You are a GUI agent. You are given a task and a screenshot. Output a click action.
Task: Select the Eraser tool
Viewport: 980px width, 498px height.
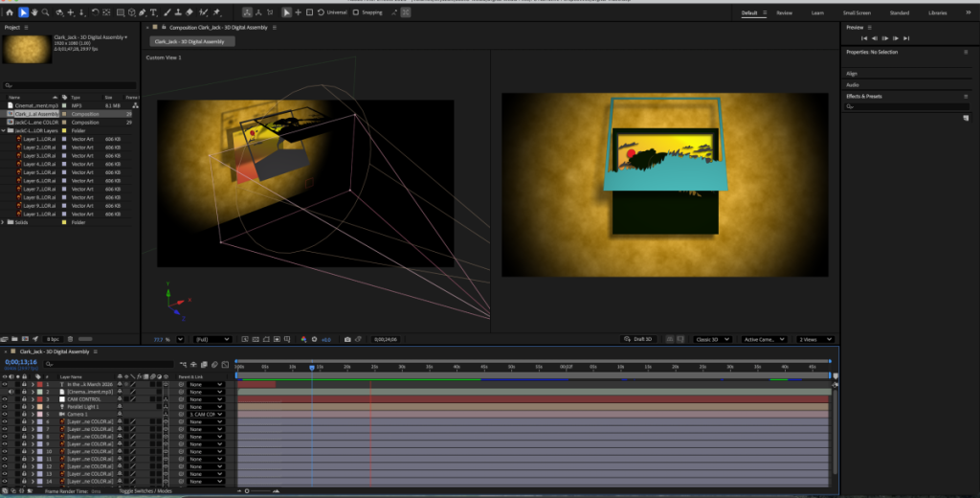tap(189, 12)
